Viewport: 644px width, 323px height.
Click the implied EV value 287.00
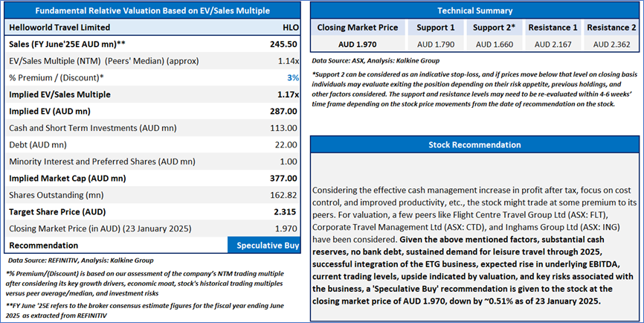click(x=283, y=112)
